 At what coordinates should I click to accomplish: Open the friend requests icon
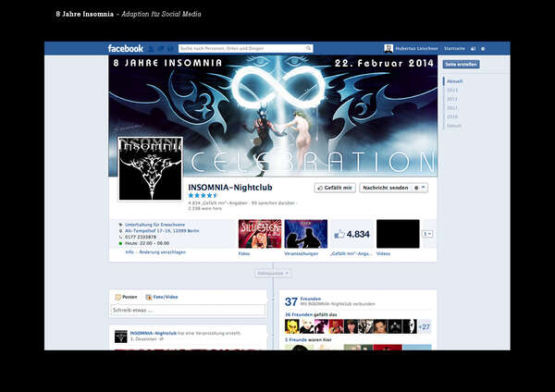pyautogui.click(x=151, y=48)
